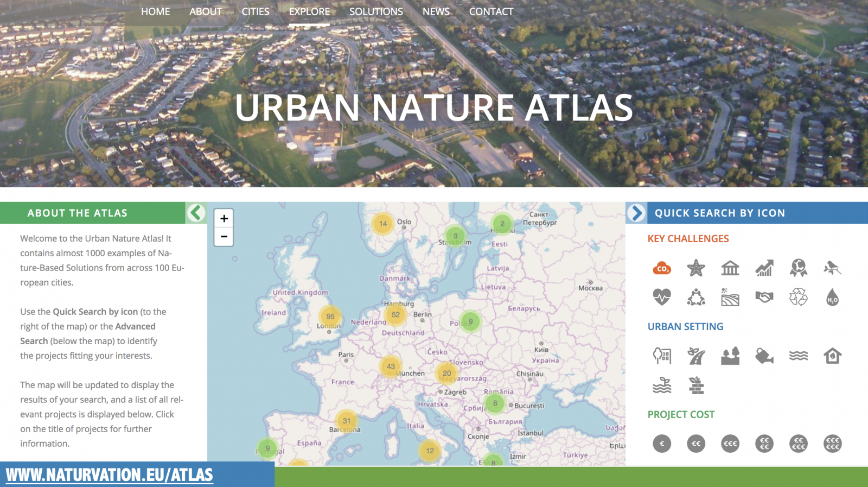Select the six euro cost icon
Image resolution: width=868 pixels, height=487 pixels.
(x=832, y=444)
